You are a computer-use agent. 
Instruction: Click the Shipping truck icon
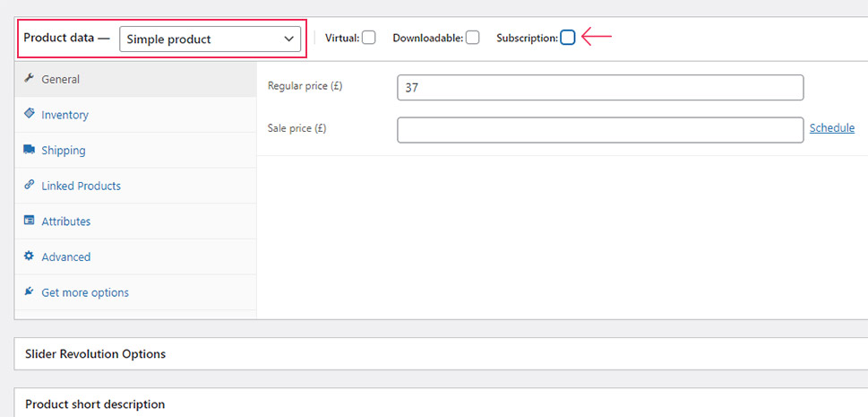[29, 150]
